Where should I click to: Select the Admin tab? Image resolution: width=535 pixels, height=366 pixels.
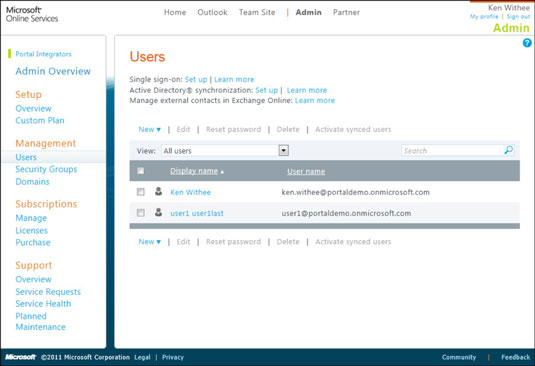(308, 13)
